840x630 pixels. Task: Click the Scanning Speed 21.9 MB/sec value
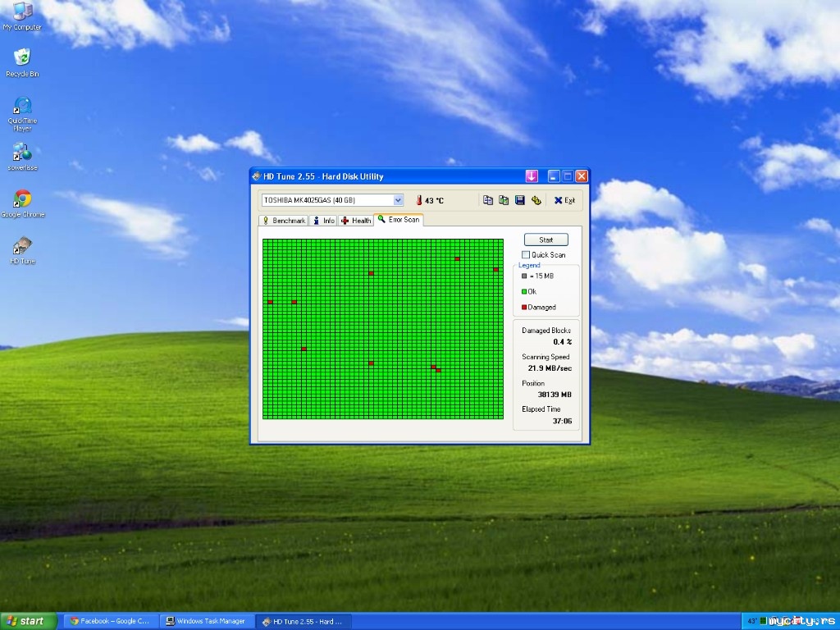click(x=550, y=368)
